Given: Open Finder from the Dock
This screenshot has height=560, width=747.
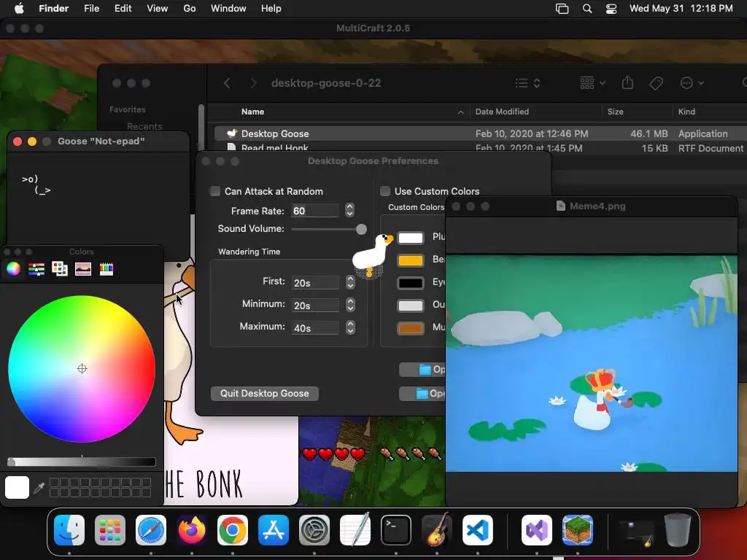Looking at the screenshot, I should (69, 530).
